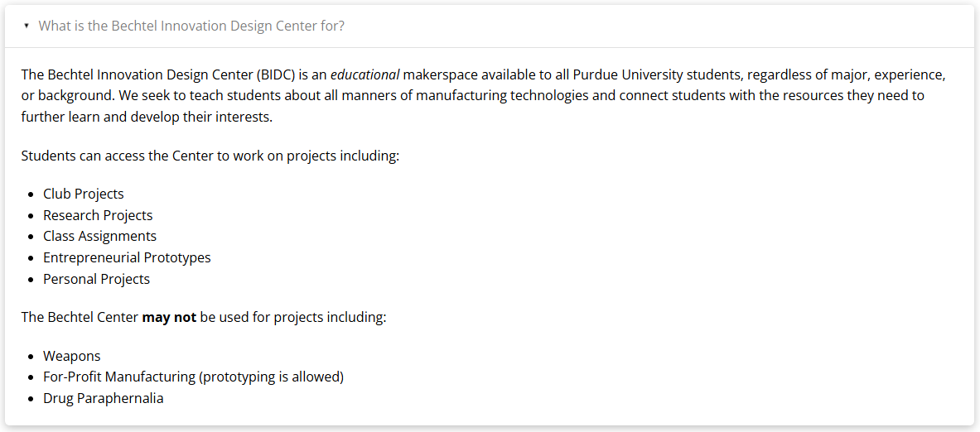Click the "What is the Bechtel Innovation Design Center for?" header
Image resolution: width=980 pixels, height=432 pixels.
coord(191,26)
